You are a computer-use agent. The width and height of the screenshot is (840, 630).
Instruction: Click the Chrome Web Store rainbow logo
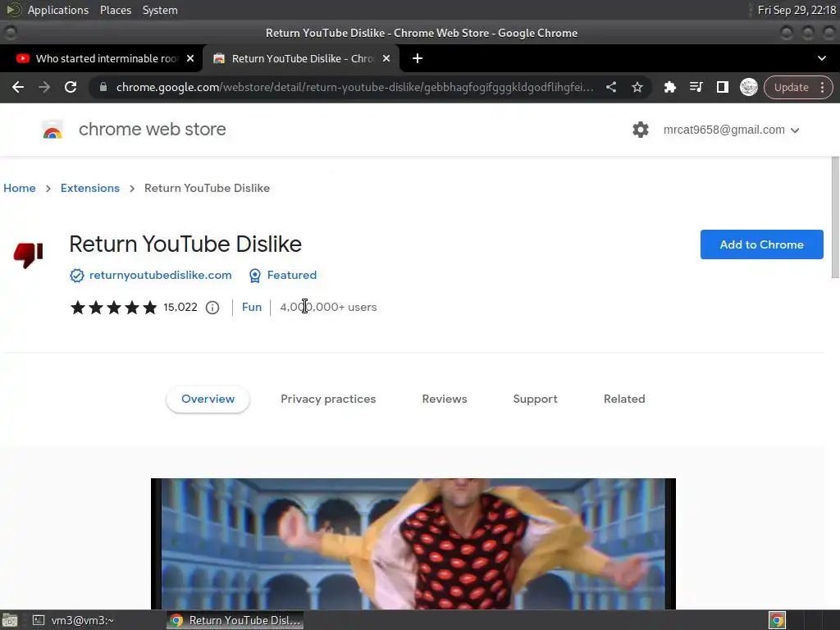point(52,130)
